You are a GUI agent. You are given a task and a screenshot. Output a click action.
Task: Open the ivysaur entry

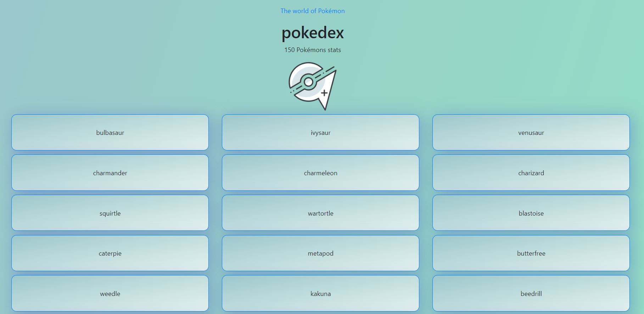click(x=320, y=132)
